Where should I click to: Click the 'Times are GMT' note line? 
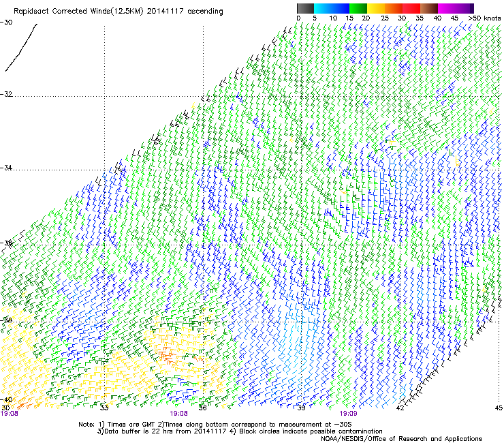[215, 425]
